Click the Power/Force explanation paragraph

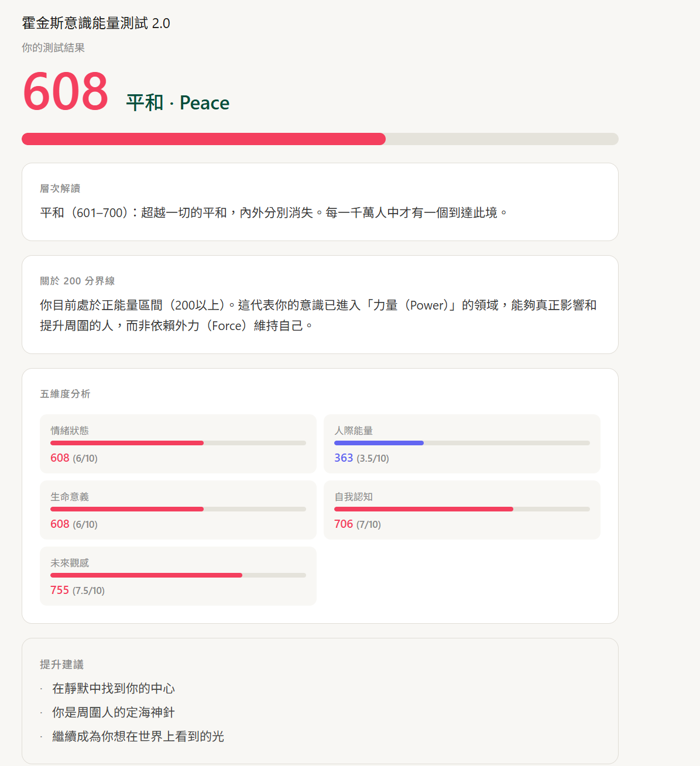point(318,315)
